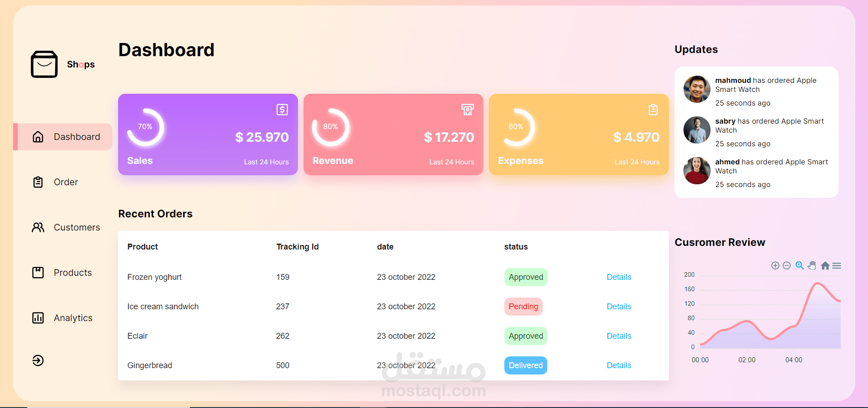Click the dollar icon on Sales card
The image size is (868, 408).
(282, 110)
